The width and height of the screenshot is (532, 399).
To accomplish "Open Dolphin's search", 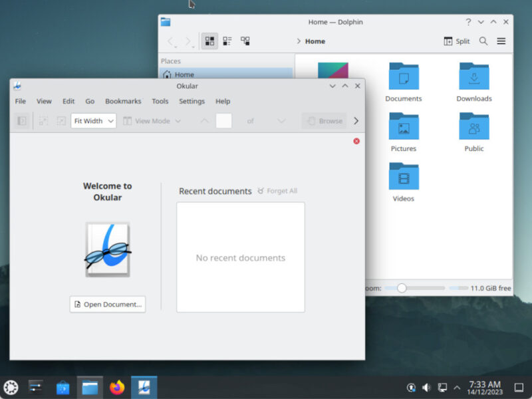I will (x=483, y=41).
